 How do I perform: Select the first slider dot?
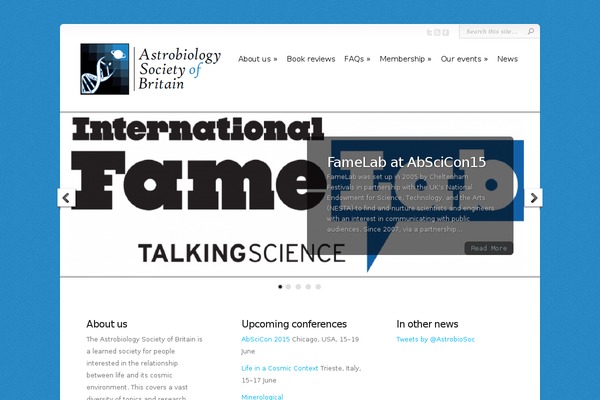click(x=280, y=287)
